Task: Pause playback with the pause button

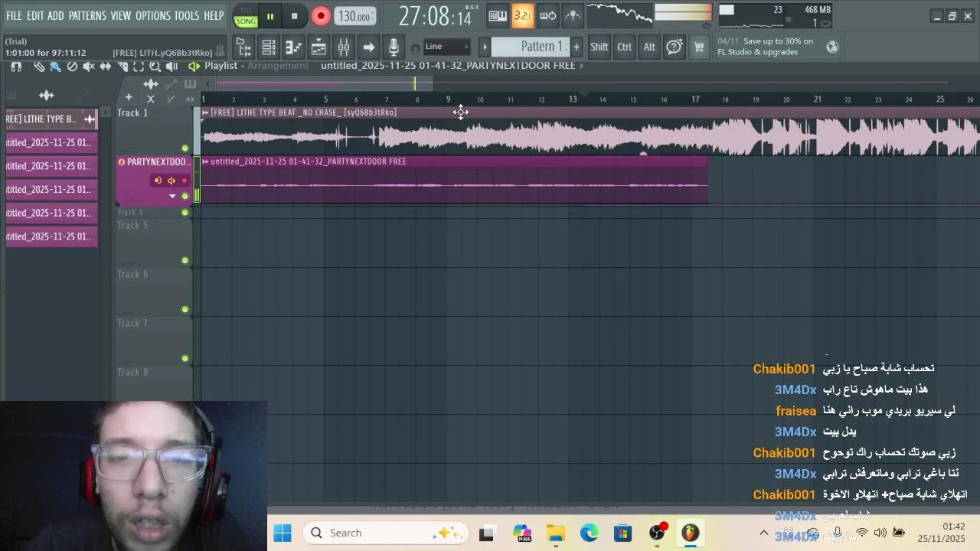Action: pos(269,16)
